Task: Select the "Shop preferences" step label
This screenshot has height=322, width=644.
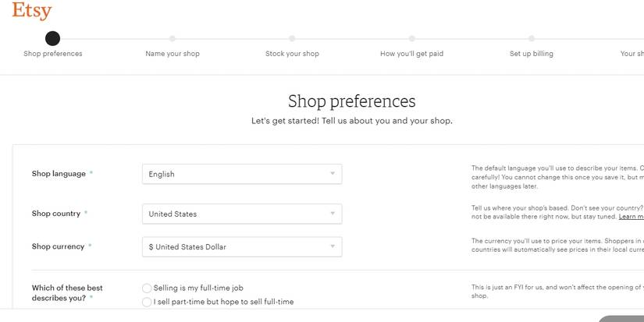Action: [52, 54]
